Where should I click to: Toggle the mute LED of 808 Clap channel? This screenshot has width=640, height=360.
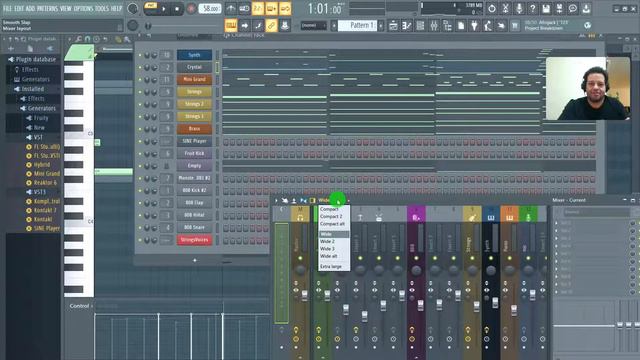tap(140, 203)
